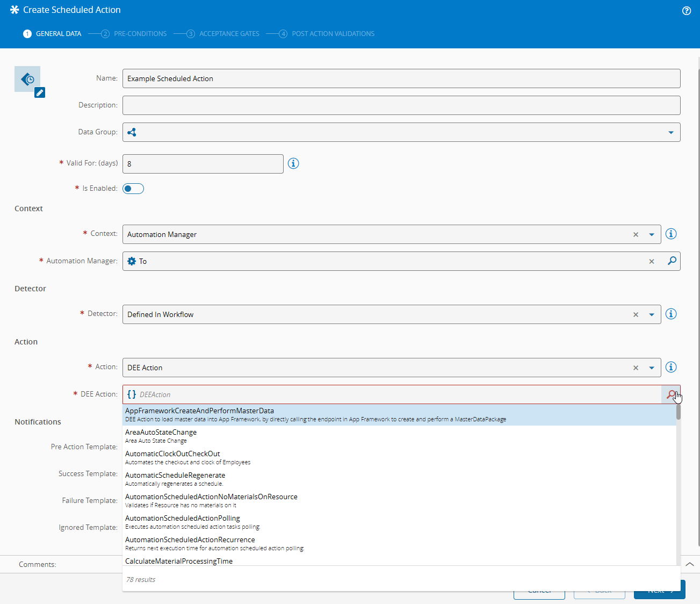The width and height of the screenshot is (700, 604).
Task: Click the edit pencil icon on entity image
Action: (x=40, y=92)
